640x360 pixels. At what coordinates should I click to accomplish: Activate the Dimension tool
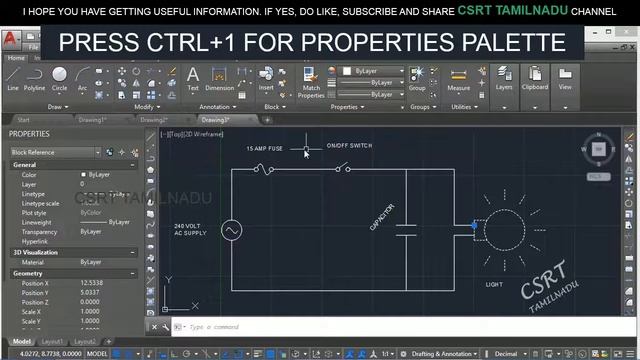coord(219,79)
